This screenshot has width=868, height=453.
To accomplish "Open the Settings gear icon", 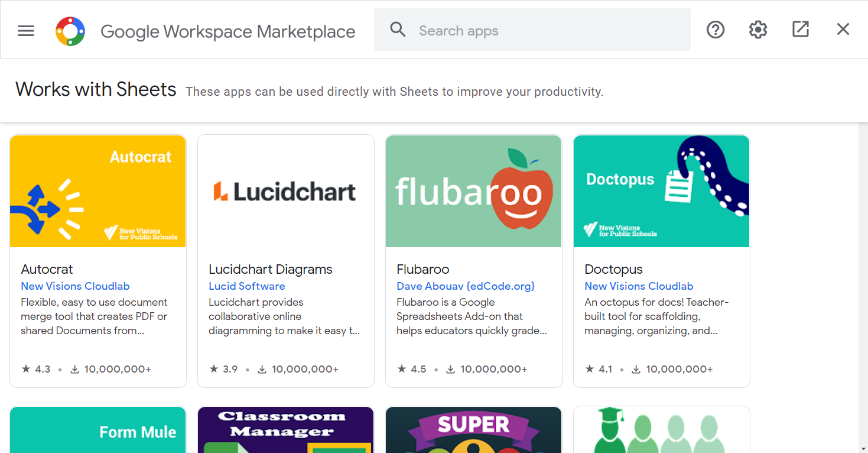I will pos(758,30).
